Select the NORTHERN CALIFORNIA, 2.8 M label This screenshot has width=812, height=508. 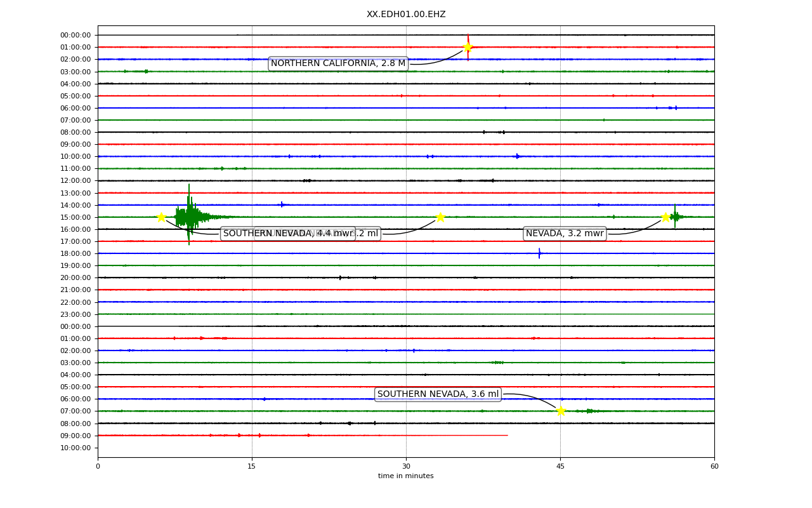click(x=338, y=63)
